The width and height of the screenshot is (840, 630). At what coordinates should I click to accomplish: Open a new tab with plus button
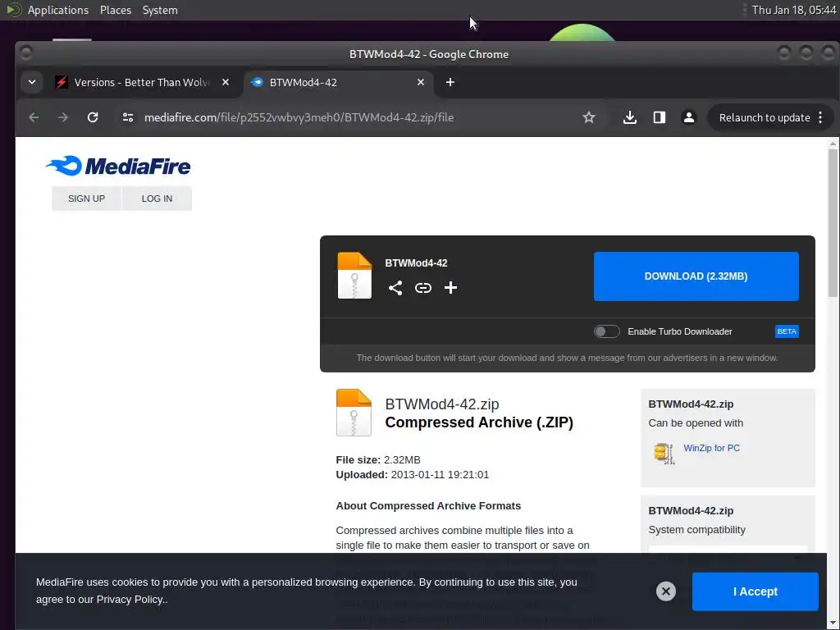[x=450, y=82]
